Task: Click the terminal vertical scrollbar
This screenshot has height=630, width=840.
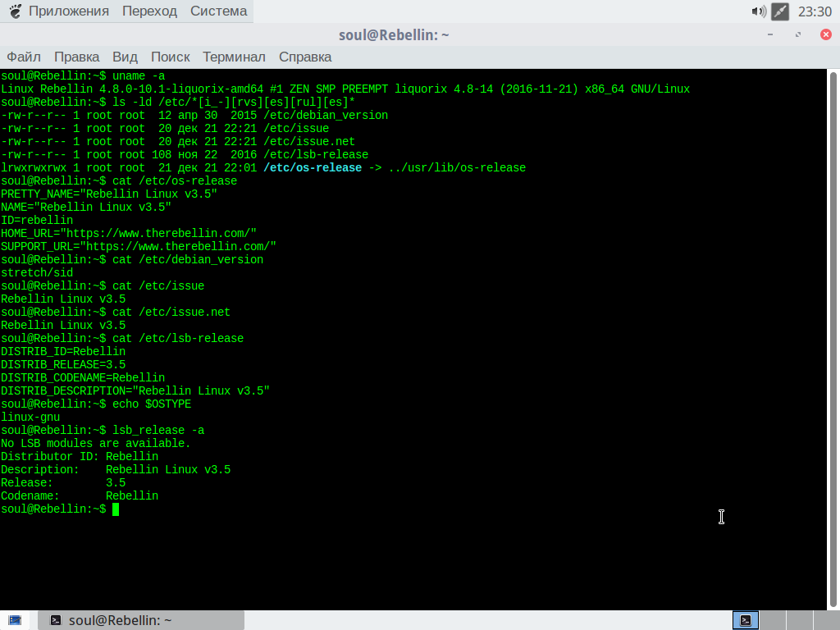Action: tap(833, 339)
